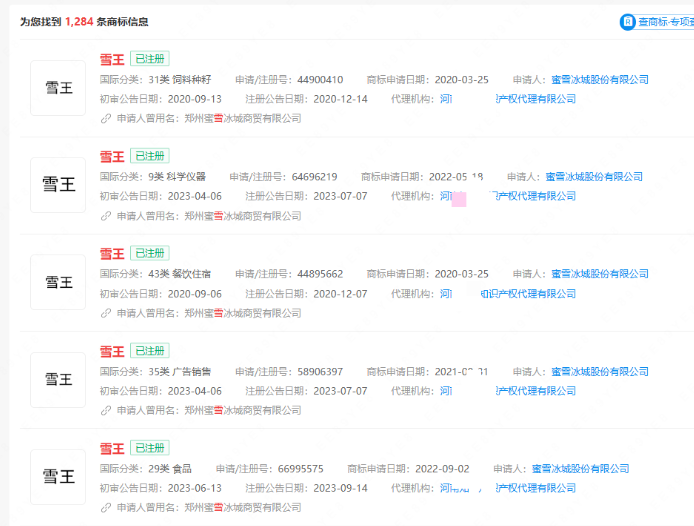Select registration number 66995575

tap(301, 468)
